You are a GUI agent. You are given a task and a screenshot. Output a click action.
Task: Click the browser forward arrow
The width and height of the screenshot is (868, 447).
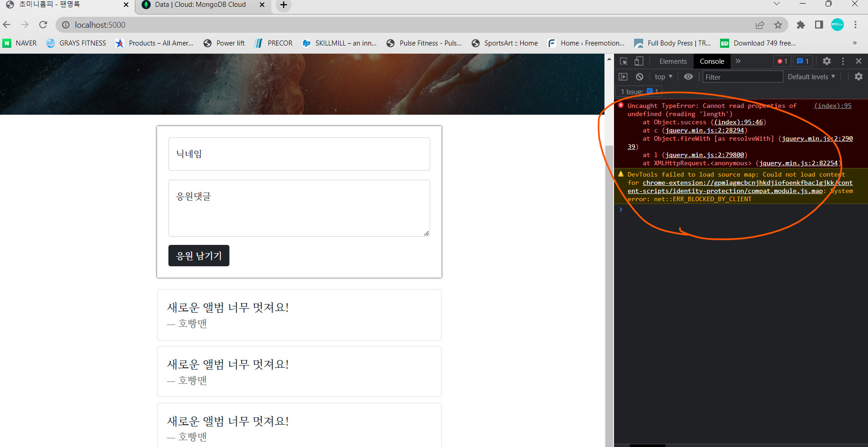click(x=25, y=25)
